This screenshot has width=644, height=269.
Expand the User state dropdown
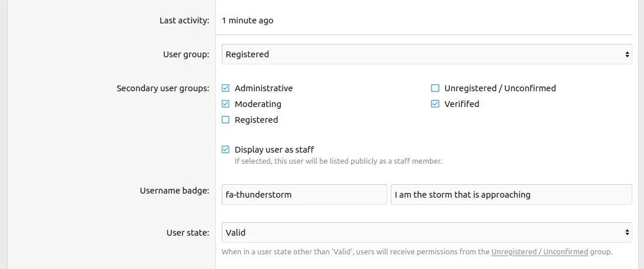426,232
